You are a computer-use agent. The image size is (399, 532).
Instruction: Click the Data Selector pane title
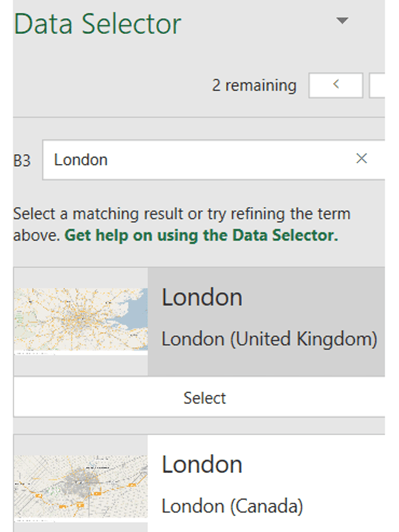[98, 24]
